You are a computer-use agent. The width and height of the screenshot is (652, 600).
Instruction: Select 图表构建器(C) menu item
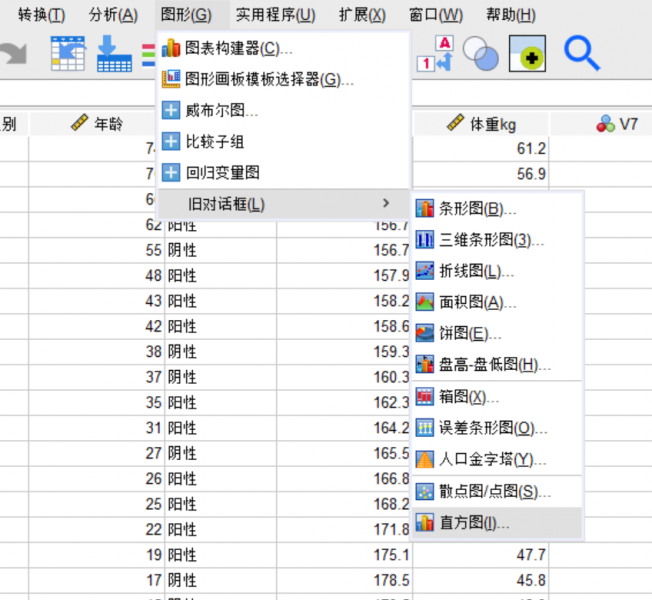pyautogui.click(x=284, y=48)
